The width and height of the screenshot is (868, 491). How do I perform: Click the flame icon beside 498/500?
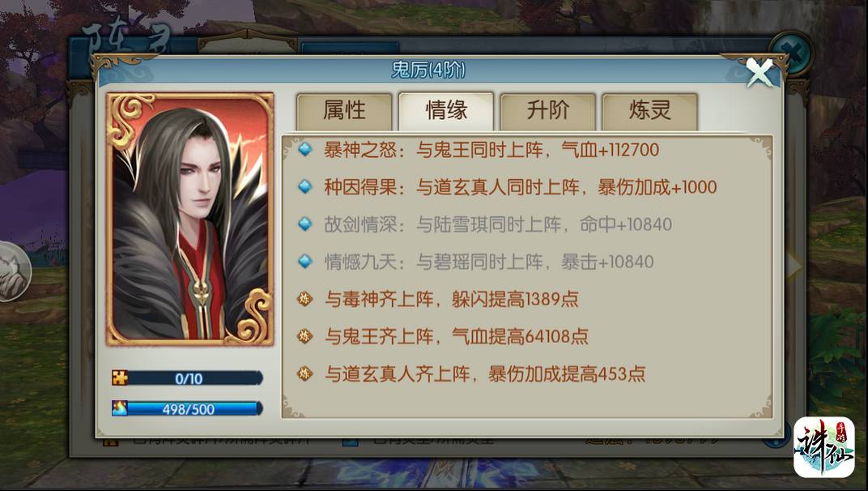[120, 408]
